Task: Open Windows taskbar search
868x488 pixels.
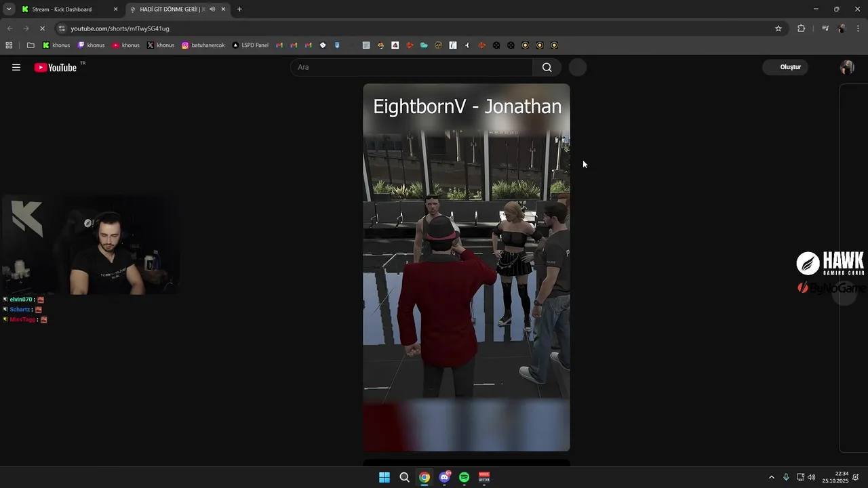Action: pyautogui.click(x=404, y=477)
